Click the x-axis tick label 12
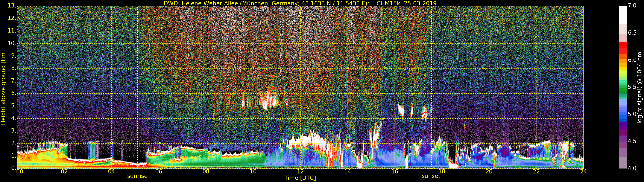Image resolution: width=644 pixels, height=182 pixels. (300, 172)
